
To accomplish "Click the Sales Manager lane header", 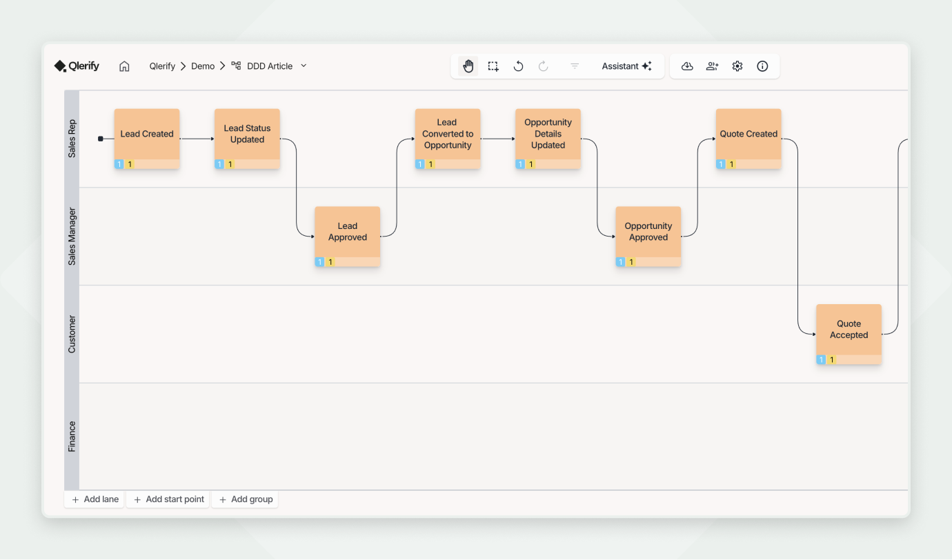I will pos(72,237).
